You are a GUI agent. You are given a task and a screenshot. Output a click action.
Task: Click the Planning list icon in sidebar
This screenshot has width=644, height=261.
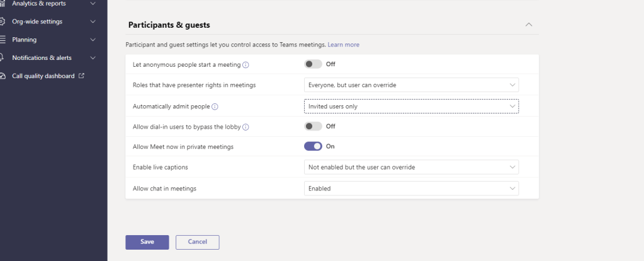click(x=3, y=40)
